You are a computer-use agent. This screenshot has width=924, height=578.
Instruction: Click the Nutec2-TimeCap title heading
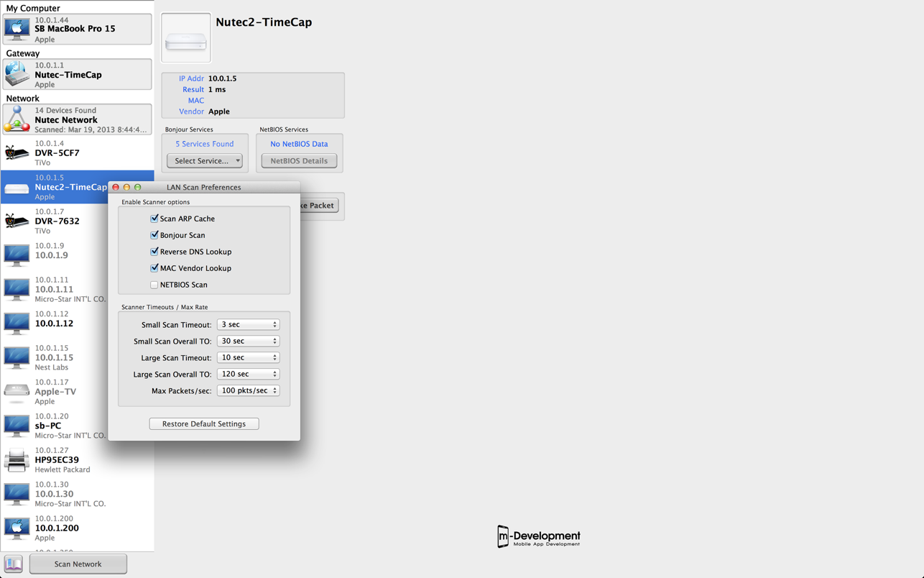point(264,22)
